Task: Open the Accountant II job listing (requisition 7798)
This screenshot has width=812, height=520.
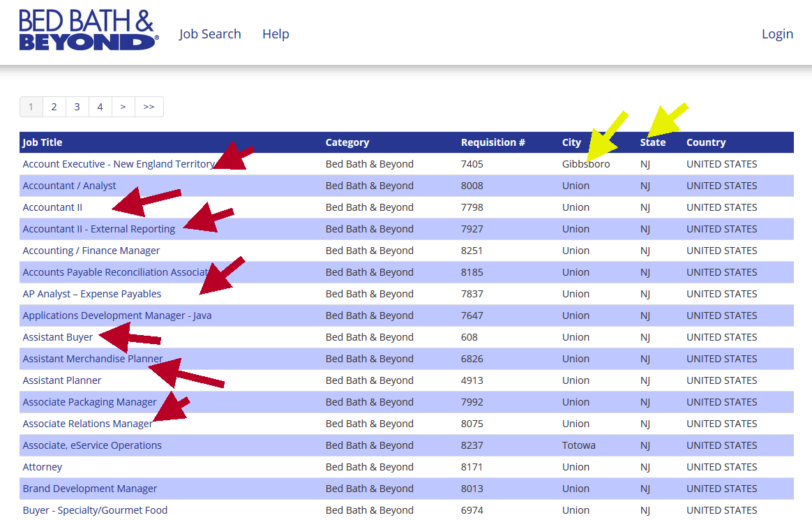Action: point(52,208)
